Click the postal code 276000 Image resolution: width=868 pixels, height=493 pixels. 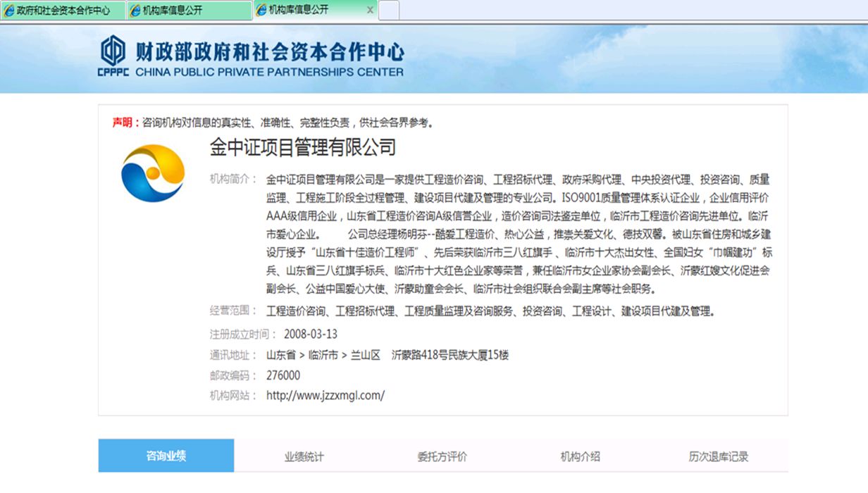click(283, 375)
